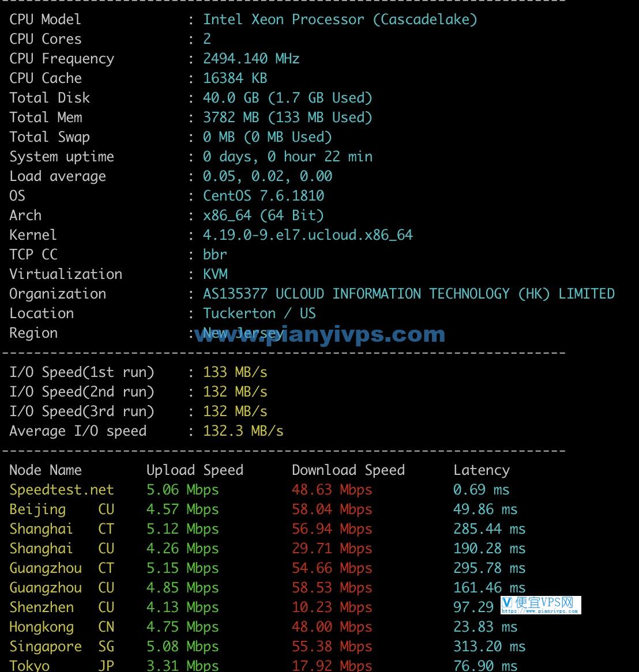
Task: Select Singapore SG upload '5.08 Mbps'
Action: [183, 647]
